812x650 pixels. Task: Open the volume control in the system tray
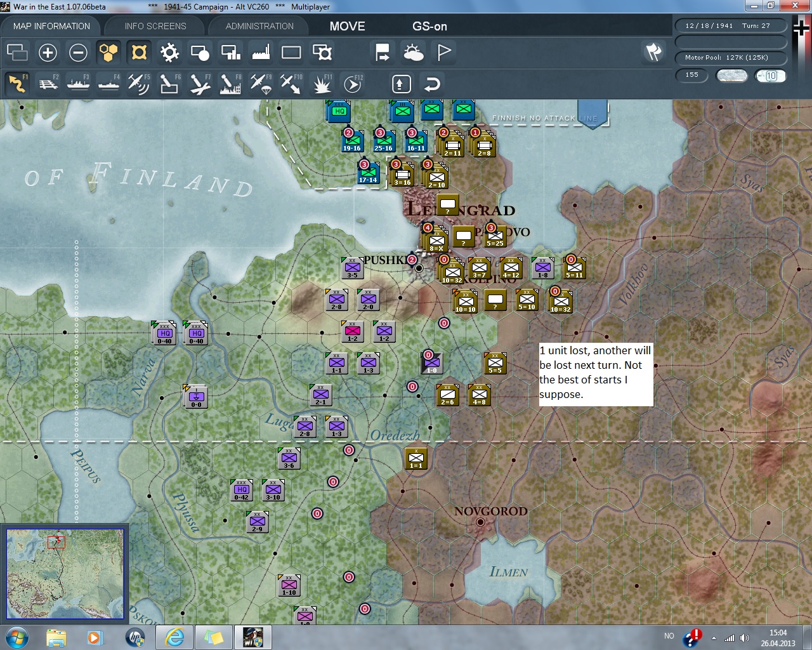click(x=745, y=638)
